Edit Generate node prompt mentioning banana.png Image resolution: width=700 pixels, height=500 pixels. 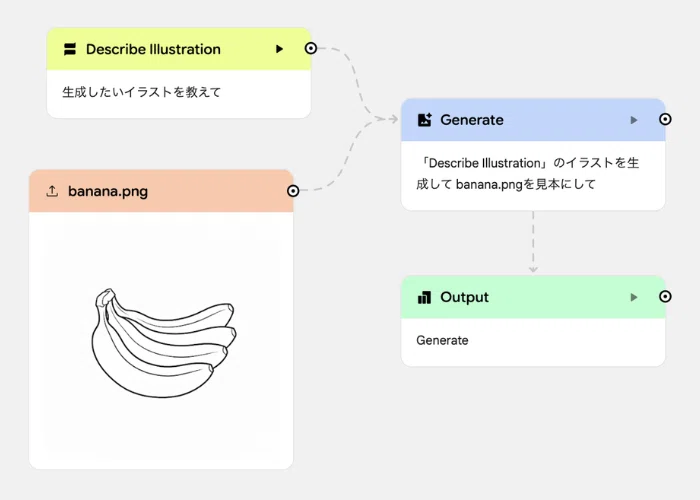[x=528, y=174]
